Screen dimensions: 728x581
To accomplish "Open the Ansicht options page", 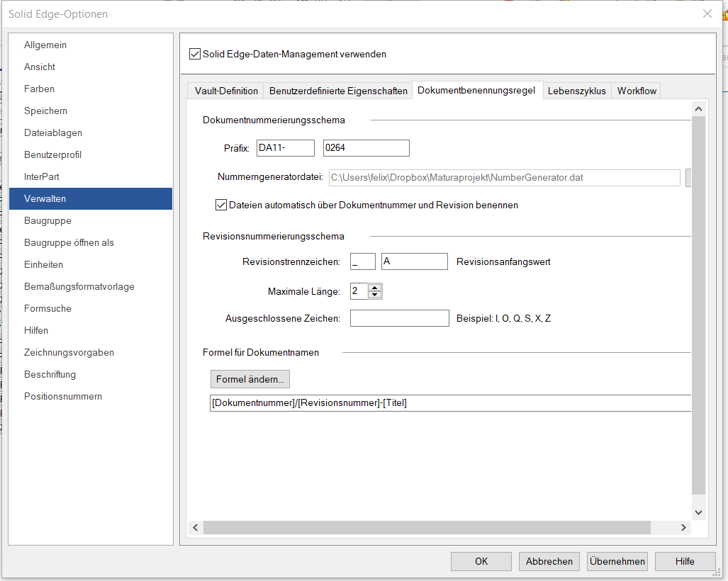I will [x=91, y=67].
